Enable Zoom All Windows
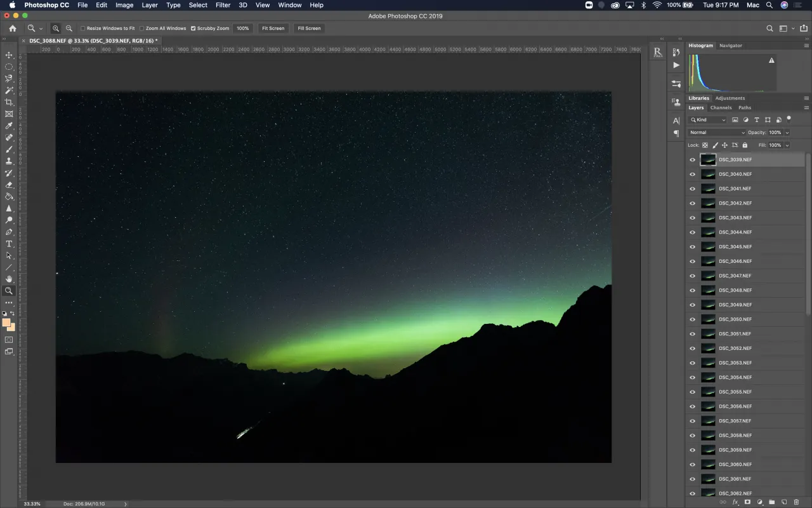Image resolution: width=812 pixels, height=508 pixels. pos(141,28)
